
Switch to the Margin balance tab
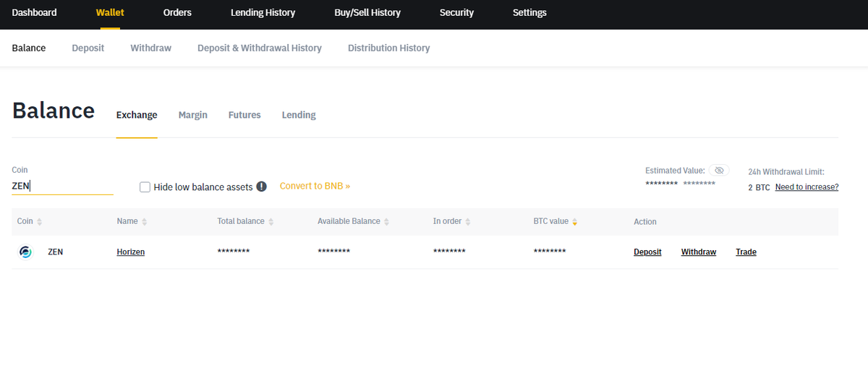click(x=193, y=115)
